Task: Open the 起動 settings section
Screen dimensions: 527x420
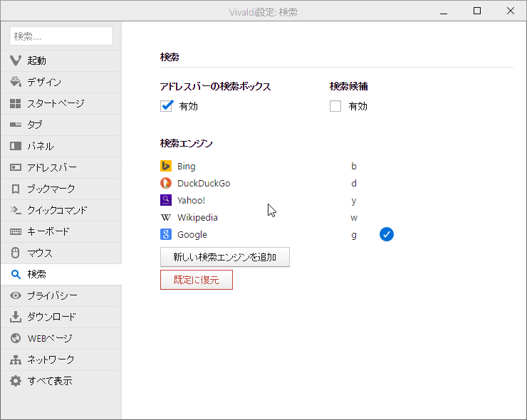Action: point(61,61)
